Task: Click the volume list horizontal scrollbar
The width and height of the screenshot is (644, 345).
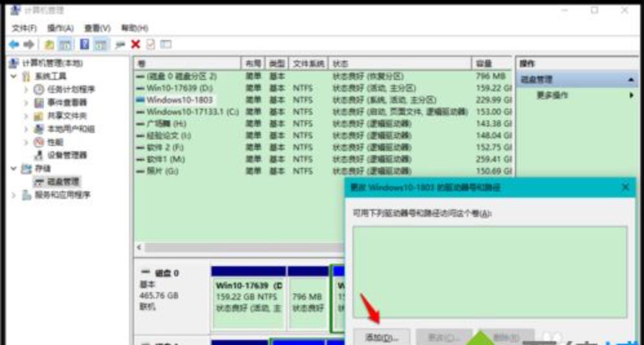Action: [244, 247]
